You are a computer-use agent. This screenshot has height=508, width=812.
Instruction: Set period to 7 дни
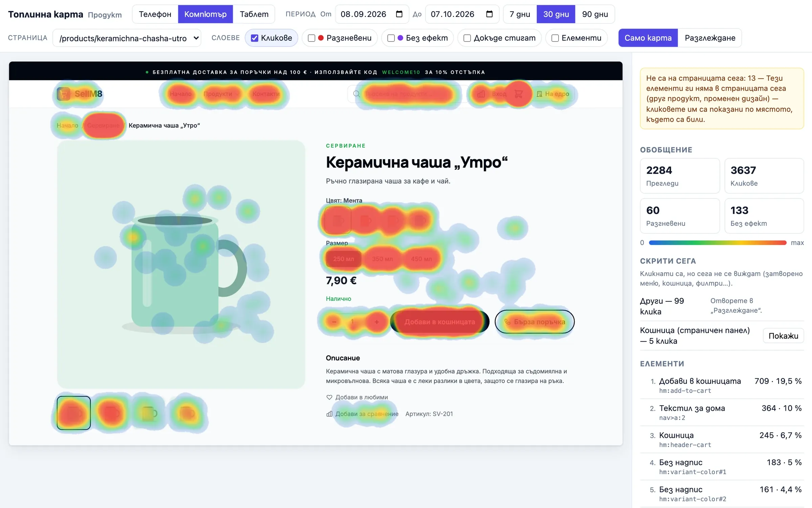tap(520, 14)
